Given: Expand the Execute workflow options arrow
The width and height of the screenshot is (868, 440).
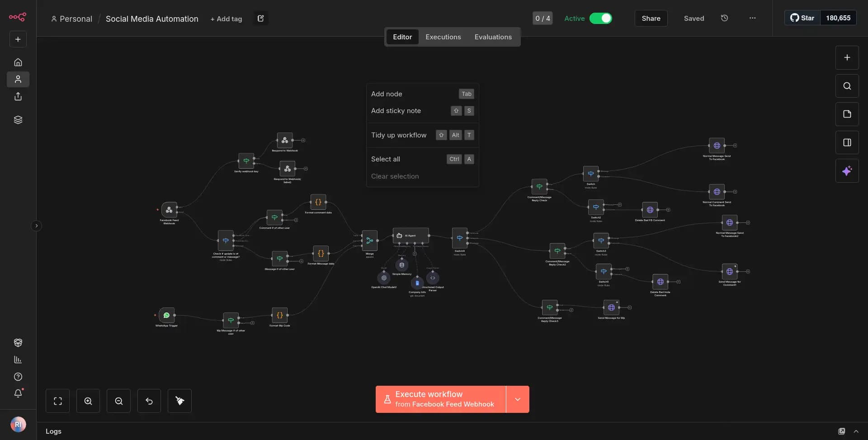Looking at the screenshot, I should (518, 399).
